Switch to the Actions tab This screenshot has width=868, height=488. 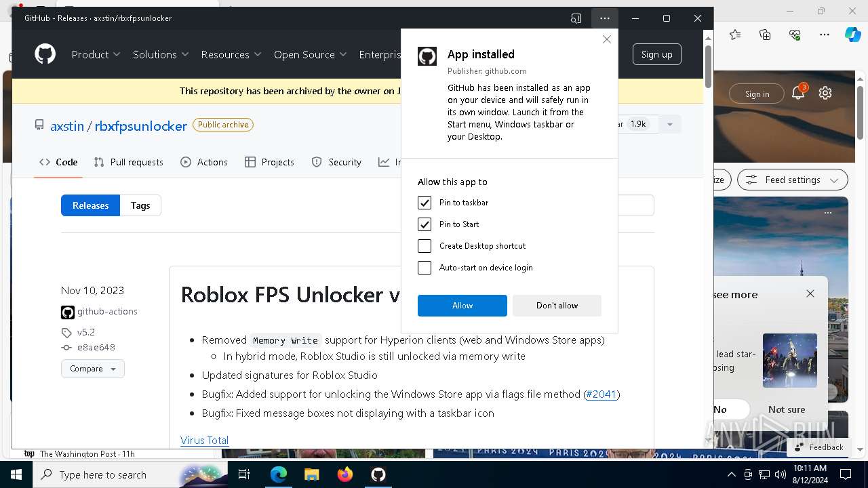click(x=204, y=162)
